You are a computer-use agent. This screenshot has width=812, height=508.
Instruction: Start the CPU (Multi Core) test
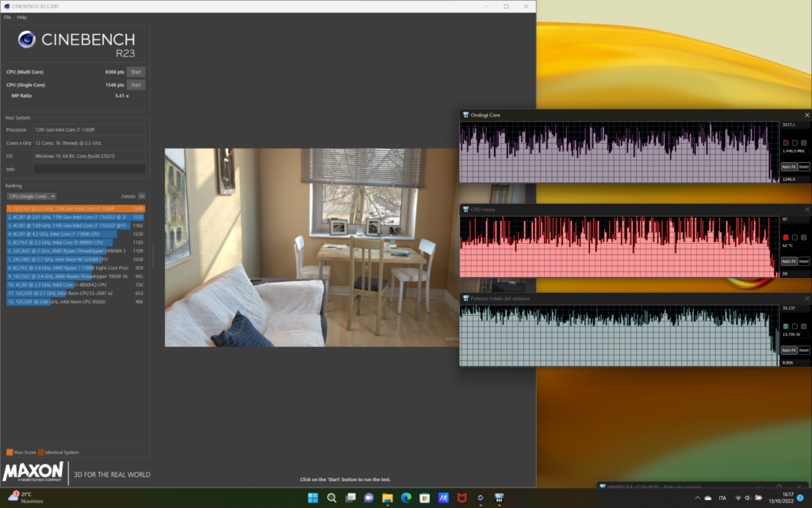[x=136, y=72]
